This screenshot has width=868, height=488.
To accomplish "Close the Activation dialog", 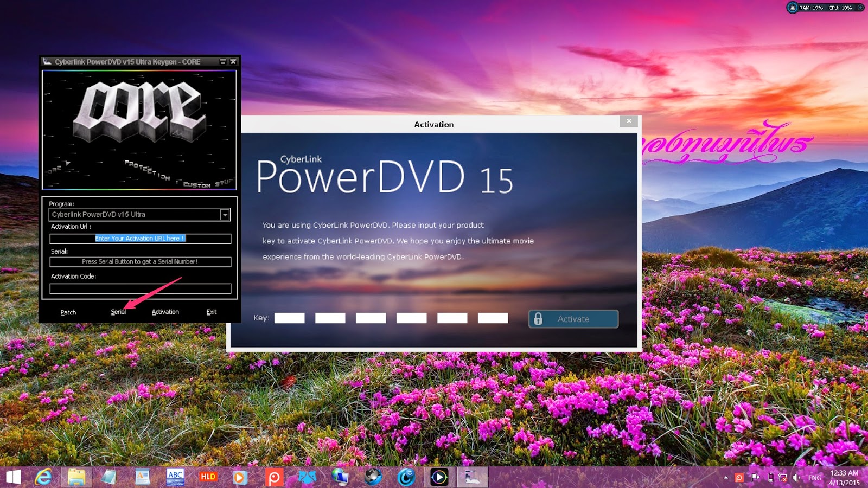I will pyautogui.click(x=629, y=121).
